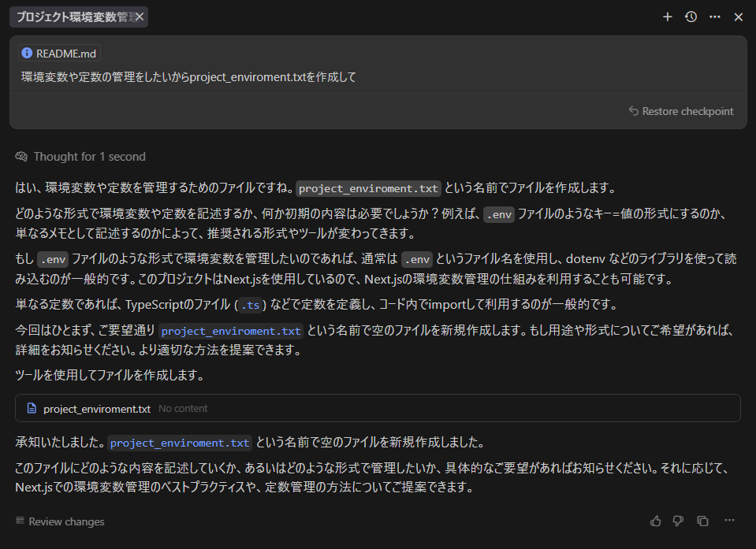756x549 pixels.
Task: Expand the Thought for 1 second section
Action: (88, 156)
